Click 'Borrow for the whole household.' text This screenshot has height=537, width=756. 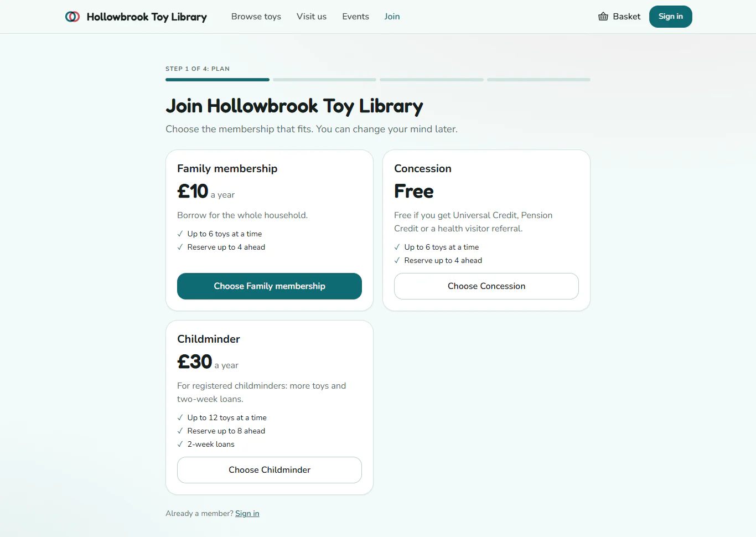tap(242, 215)
